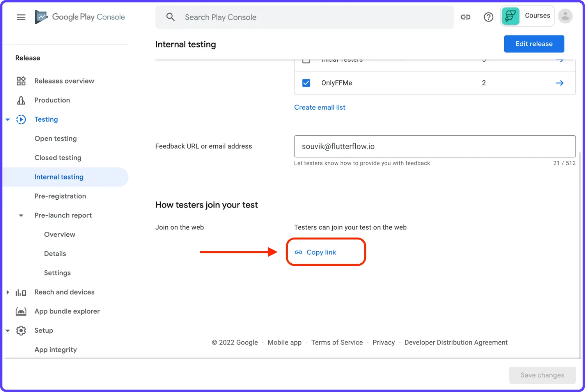Image resolution: width=585 pixels, height=392 pixels.
Task: Open the help question mark icon
Action: click(488, 17)
